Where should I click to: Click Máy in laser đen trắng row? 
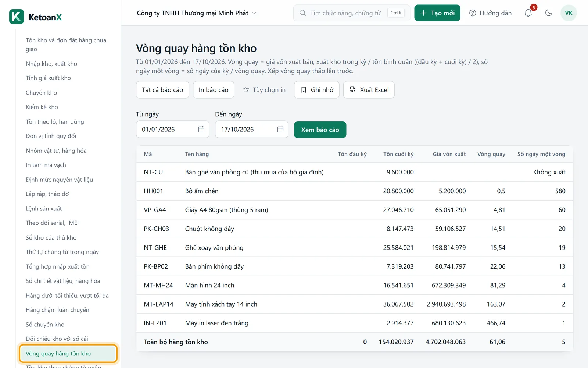coord(354,323)
